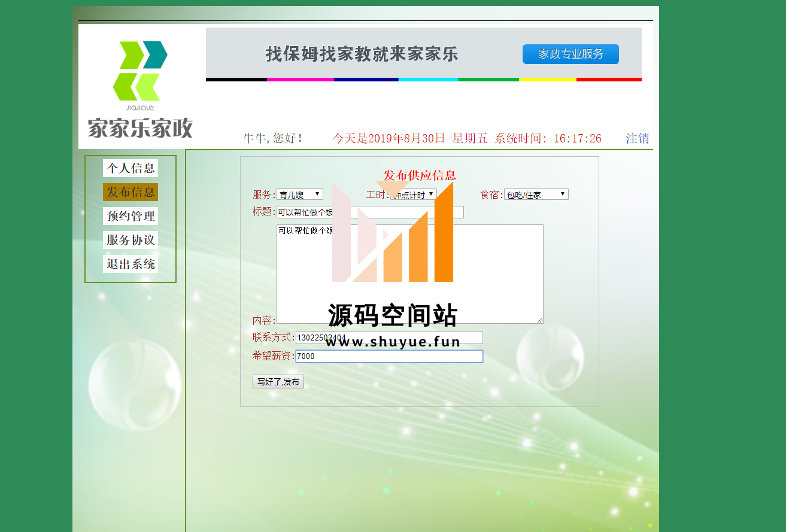
Task: Submit with the 写好了,发布 button
Action: click(278, 382)
